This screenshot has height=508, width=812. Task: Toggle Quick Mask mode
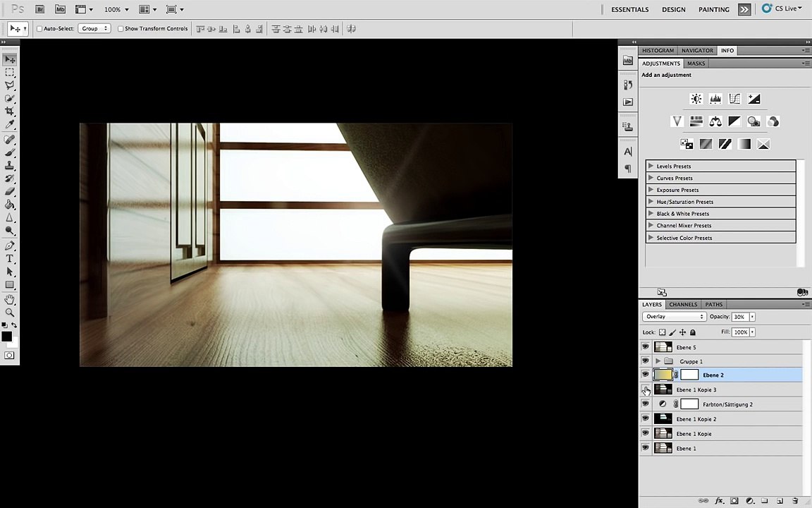pos(9,356)
